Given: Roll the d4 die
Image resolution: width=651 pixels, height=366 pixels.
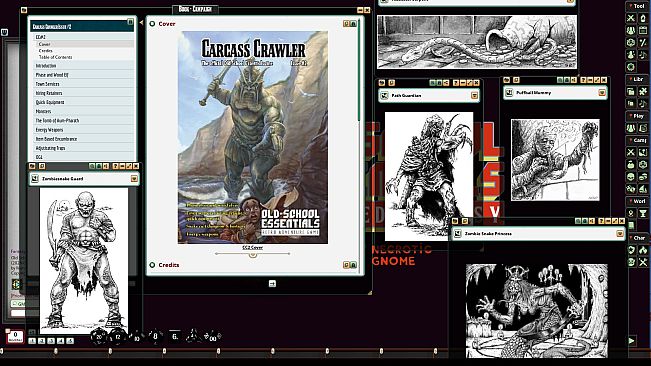Looking at the screenshot, I should coord(193,336).
